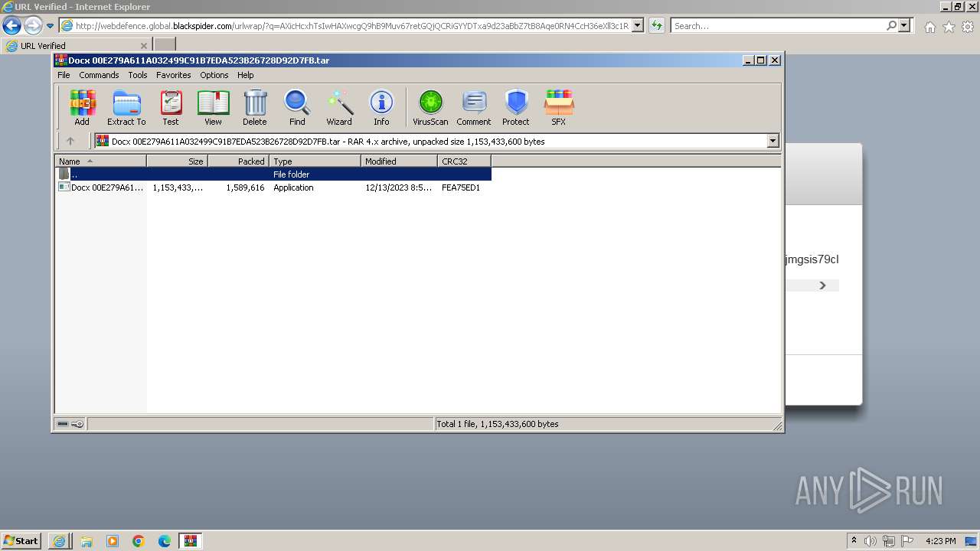Open Edge from the taskbar
Screen dimensions: 980x551
click(165, 541)
